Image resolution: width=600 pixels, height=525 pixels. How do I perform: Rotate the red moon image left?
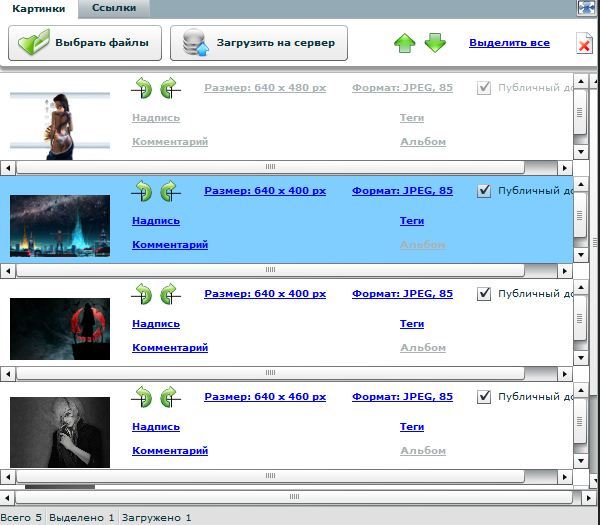pyautogui.click(x=142, y=293)
